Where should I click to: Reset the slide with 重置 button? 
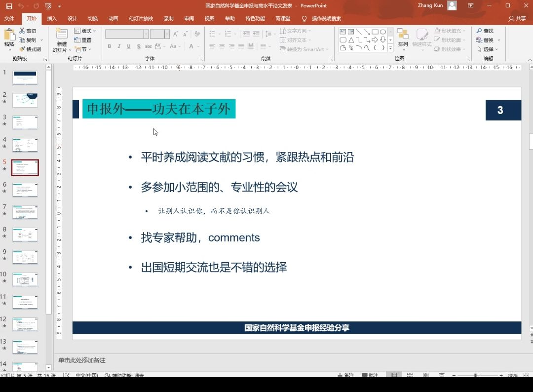78,40
